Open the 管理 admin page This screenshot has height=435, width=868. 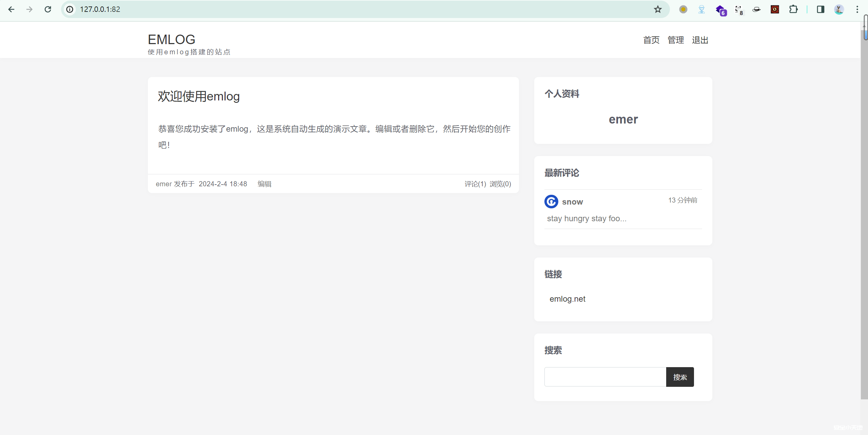(676, 40)
